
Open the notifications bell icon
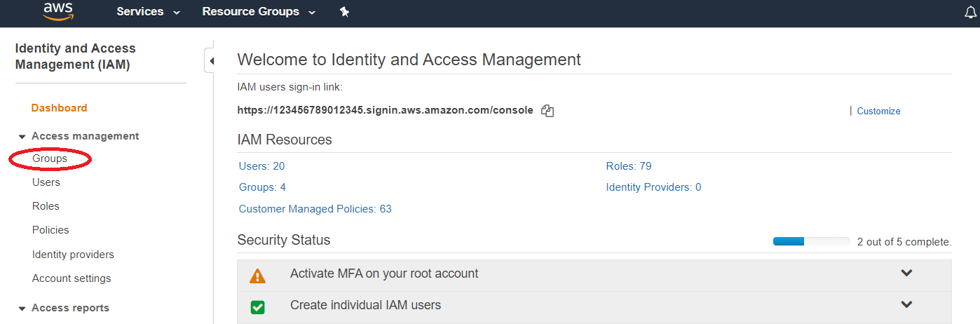pyautogui.click(x=970, y=12)
